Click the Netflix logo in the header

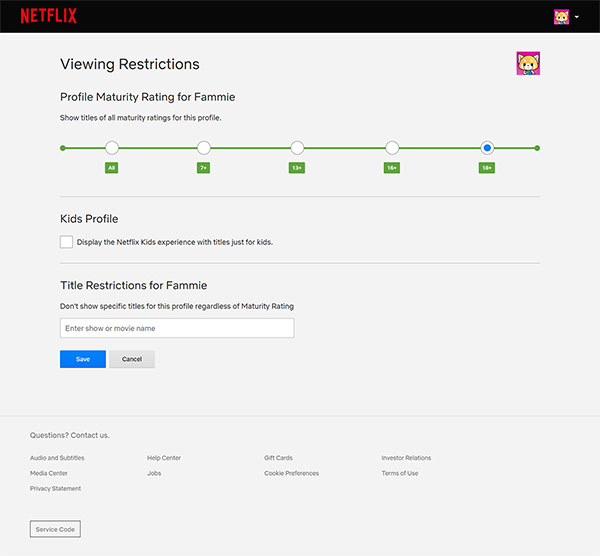[x=49, y=16]
